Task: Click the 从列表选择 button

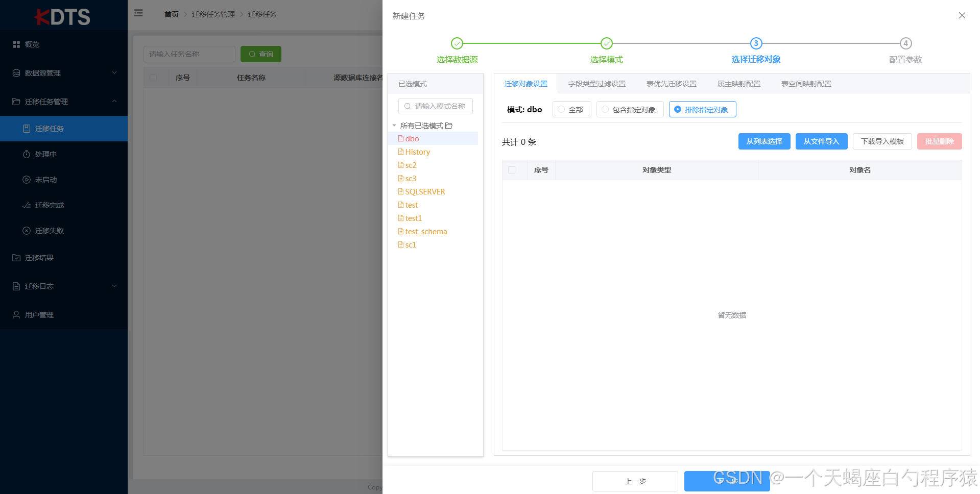Action: click(764, 141)
